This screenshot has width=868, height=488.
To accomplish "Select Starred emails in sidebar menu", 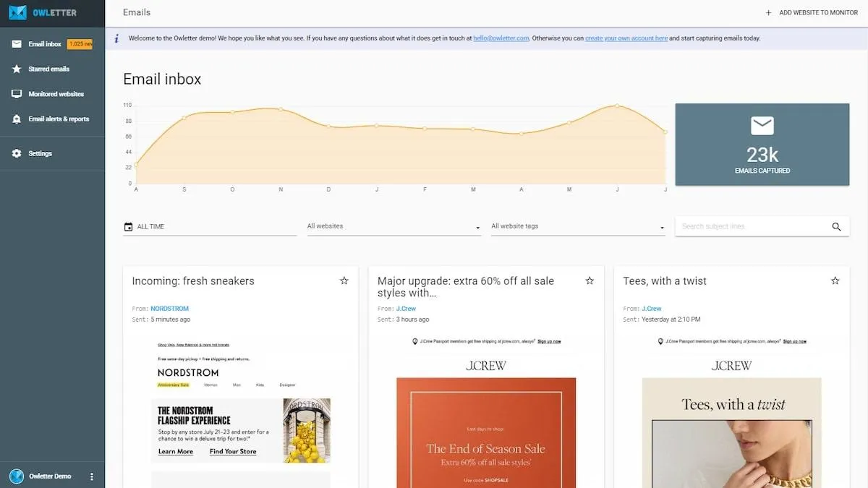I will 52,69.
